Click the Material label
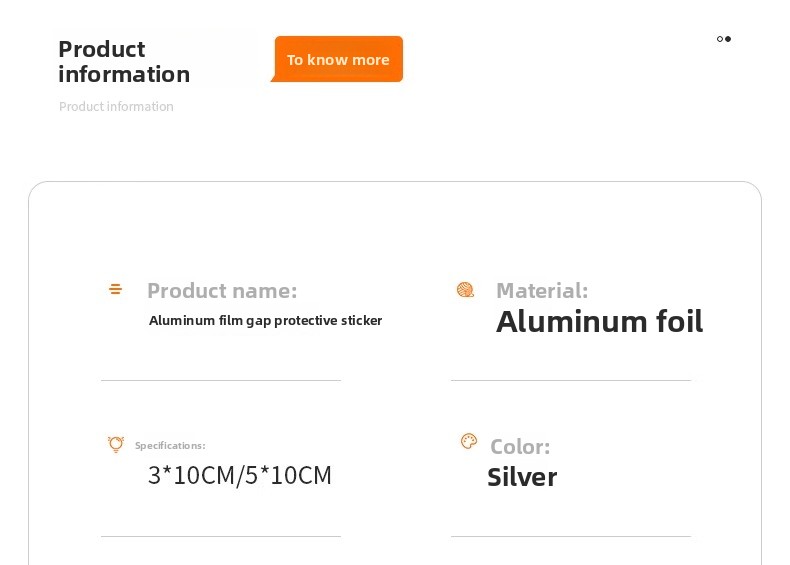The image size is (790, 565). (542, 291)
